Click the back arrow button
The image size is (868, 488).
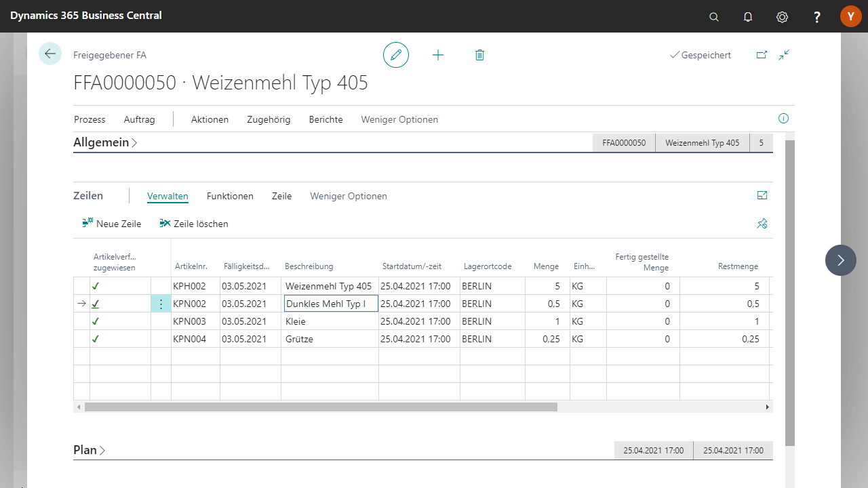[50, 54]
